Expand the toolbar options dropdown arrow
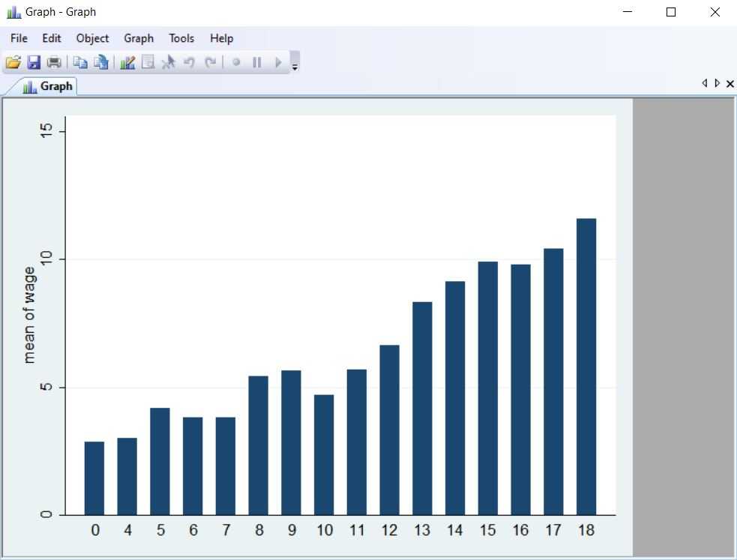This screenshot has width=737, height=560. 295,66
